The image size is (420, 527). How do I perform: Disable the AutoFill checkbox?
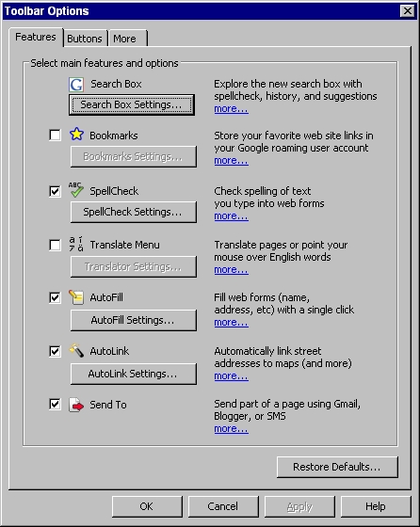tap(55, 297)
